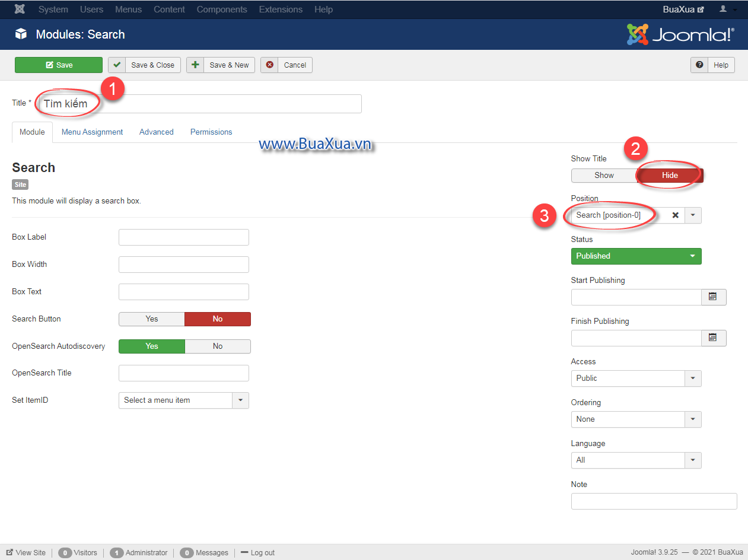Viewport: 748px width, 560px height.
Task: Click the Start Publishing date field
Action: [x=636, y=297]
